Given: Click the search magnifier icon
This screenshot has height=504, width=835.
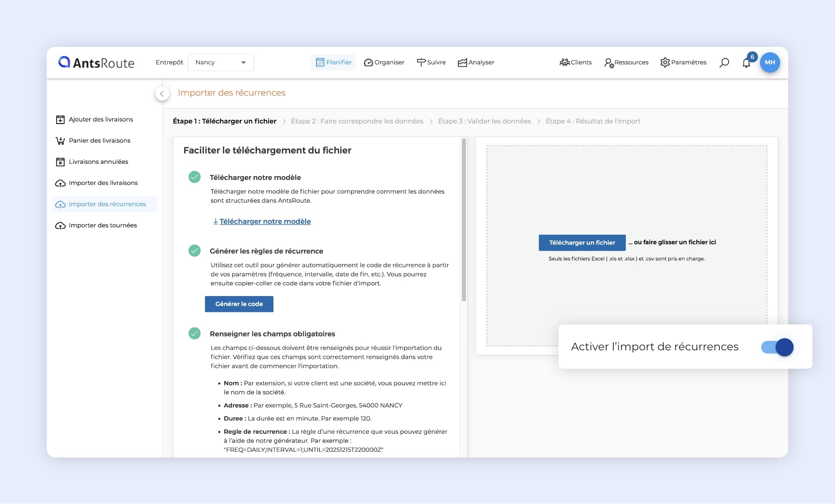Looking at the screenshot, I should click(x=724, y=63).
